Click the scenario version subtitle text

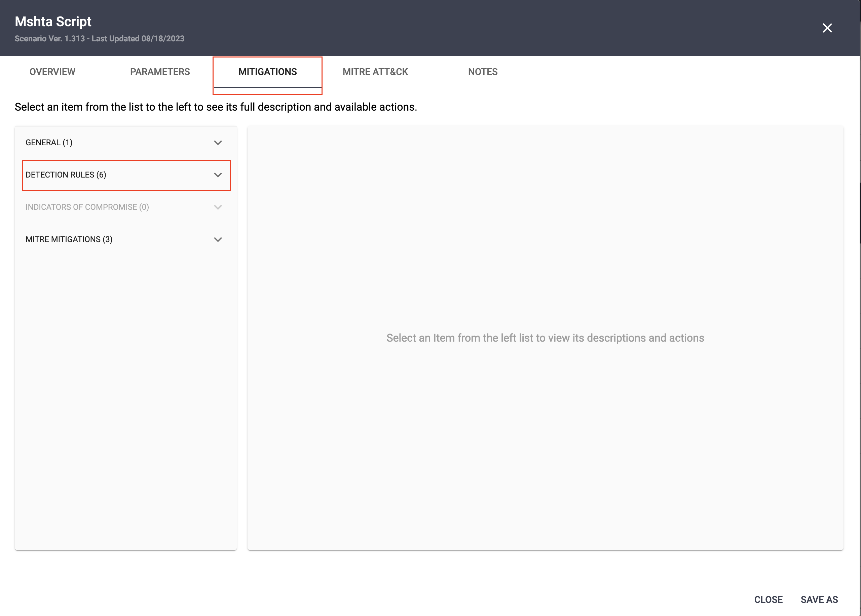[x=99, y=39]
